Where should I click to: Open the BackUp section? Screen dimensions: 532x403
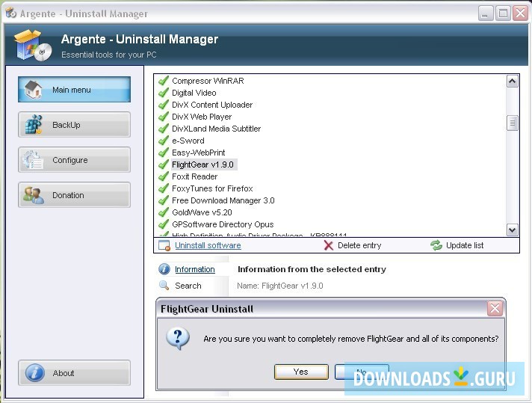pyautogui.click(x=74, y=125)
